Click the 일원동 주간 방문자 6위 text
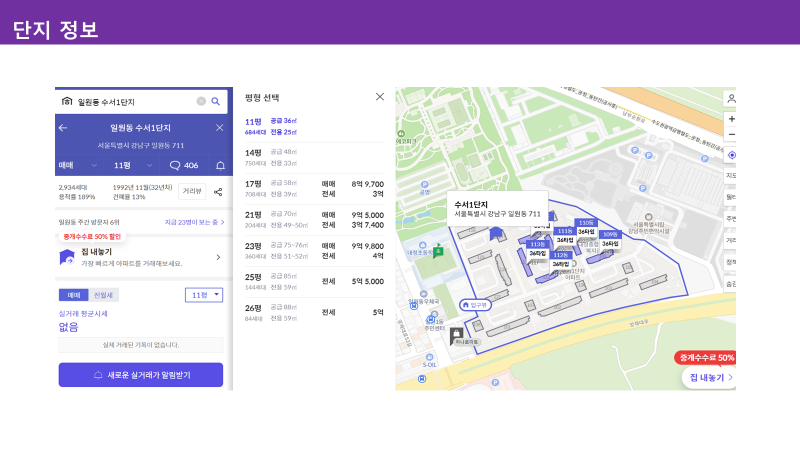 click(89, 222)
